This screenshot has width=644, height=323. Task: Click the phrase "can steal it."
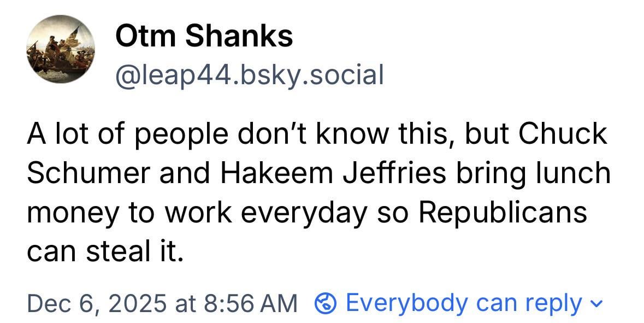pos(103,251)
